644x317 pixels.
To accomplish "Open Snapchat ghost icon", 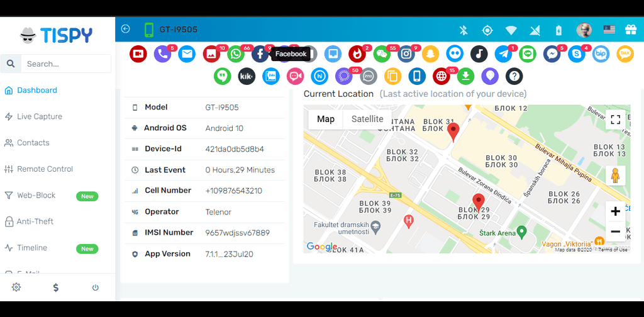I will coord(430,54).
